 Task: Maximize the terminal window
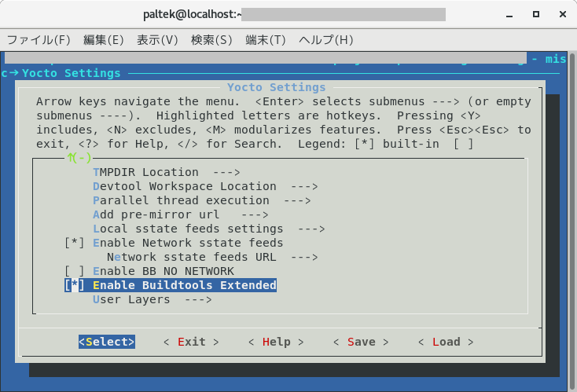click(x=536, y=14)
